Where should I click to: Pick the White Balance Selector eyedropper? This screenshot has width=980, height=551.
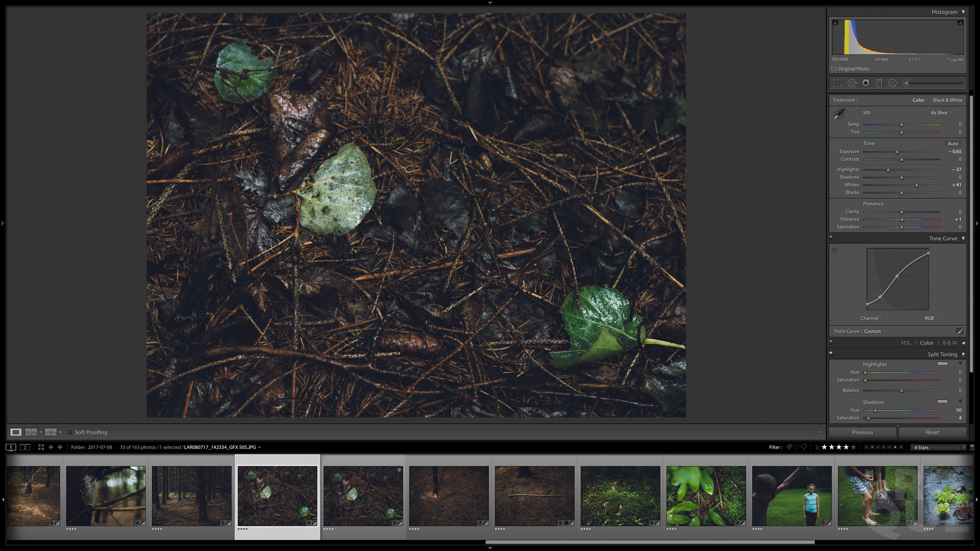click(839, 114)
